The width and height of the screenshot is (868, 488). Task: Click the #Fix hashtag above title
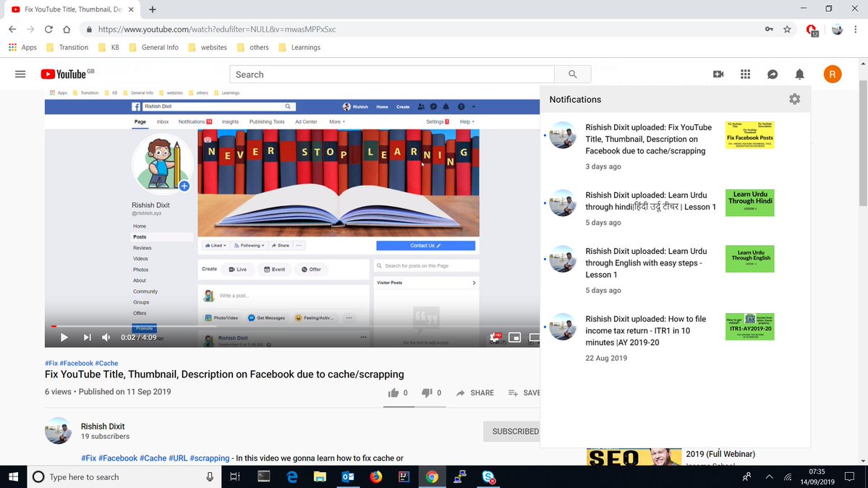[51, 363]
